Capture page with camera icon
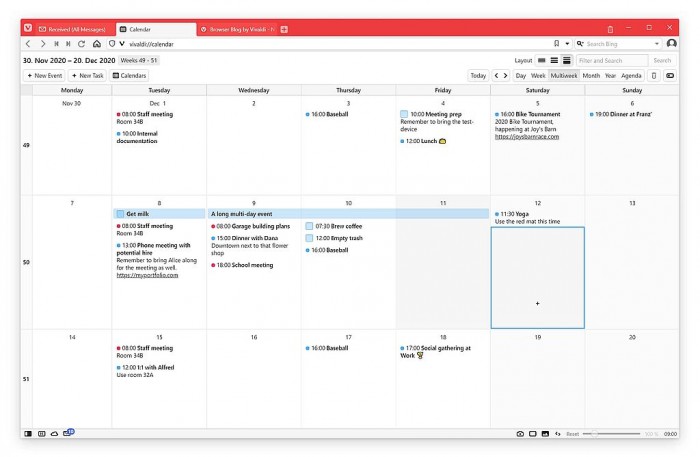 point(520,433)
